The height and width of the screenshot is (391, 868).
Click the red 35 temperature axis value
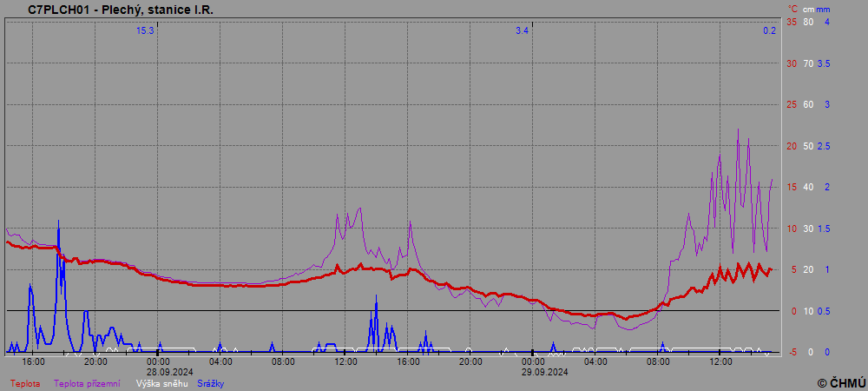coord(791,22)
